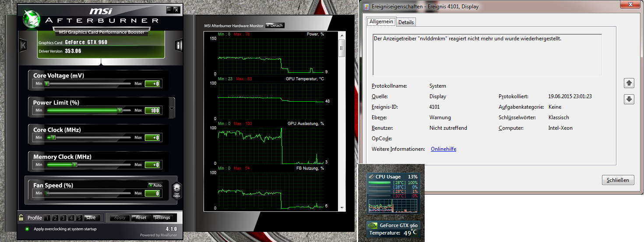Click the Power Limit slider handle

(x=120, y=110)
